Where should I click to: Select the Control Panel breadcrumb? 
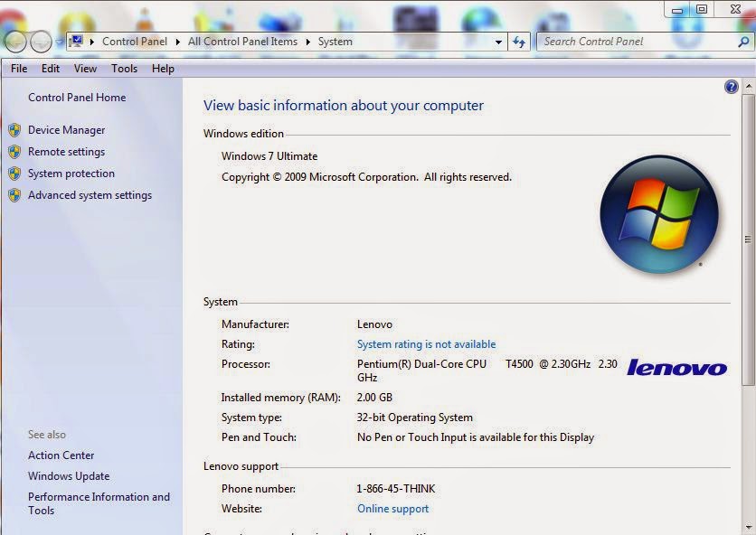[135, 42]
